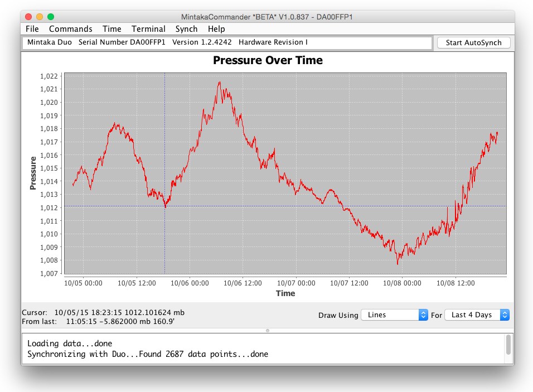
Task: Click the crosshair cursor intersection on graph
Action: pyautogui.click(x=164, y=206)
